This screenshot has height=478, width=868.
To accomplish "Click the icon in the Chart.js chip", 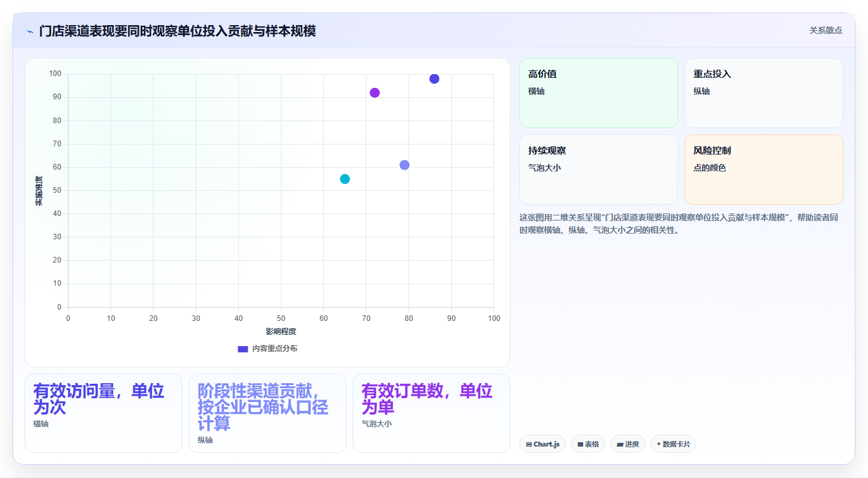I will tap(529, 445).
